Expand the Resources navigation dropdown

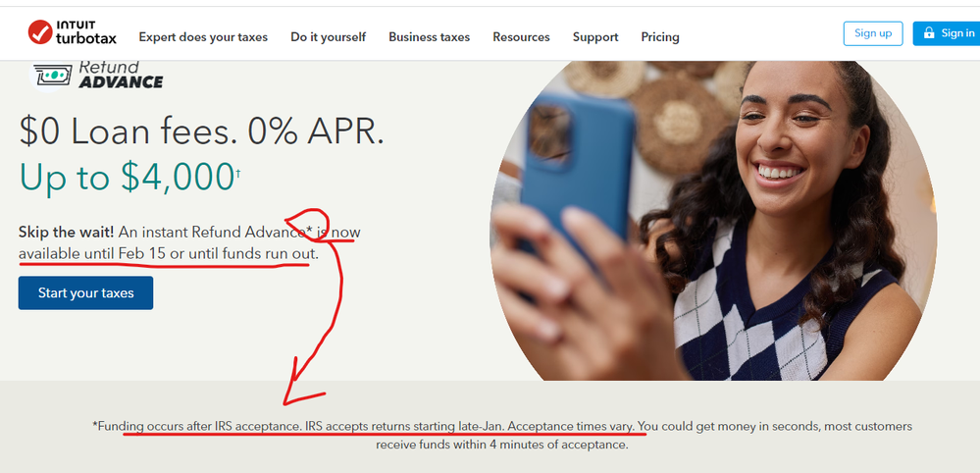(521, 37)
